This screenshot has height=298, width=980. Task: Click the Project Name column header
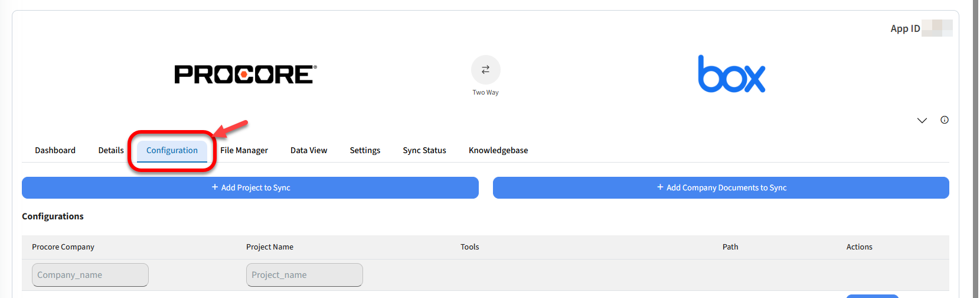[270, 247]
